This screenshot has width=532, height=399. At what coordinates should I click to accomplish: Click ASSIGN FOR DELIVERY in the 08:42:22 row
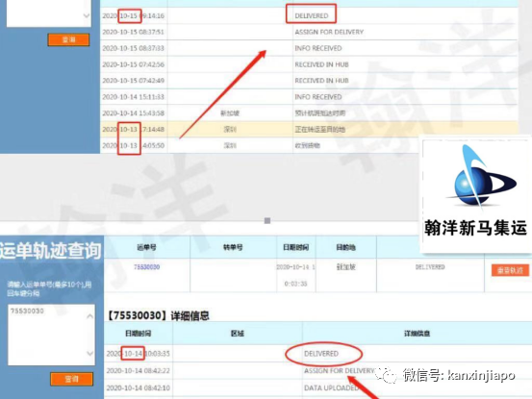[x=340, y=370]
